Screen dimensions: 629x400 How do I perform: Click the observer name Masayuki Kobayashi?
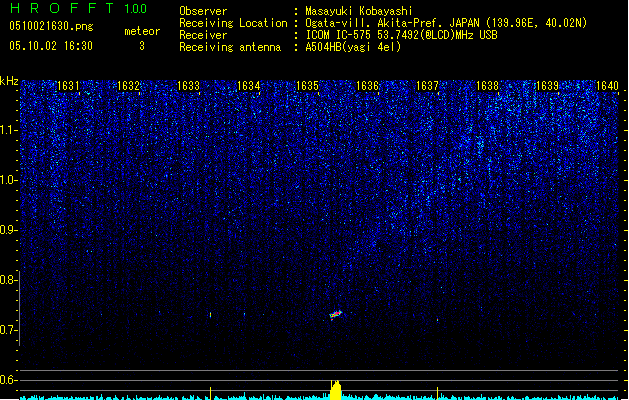359,11
